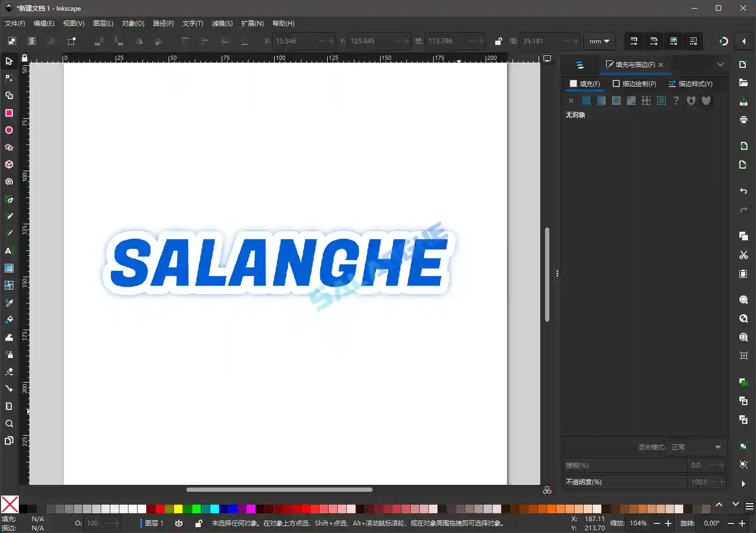Select the Rectangle tool

click(9, 113)
